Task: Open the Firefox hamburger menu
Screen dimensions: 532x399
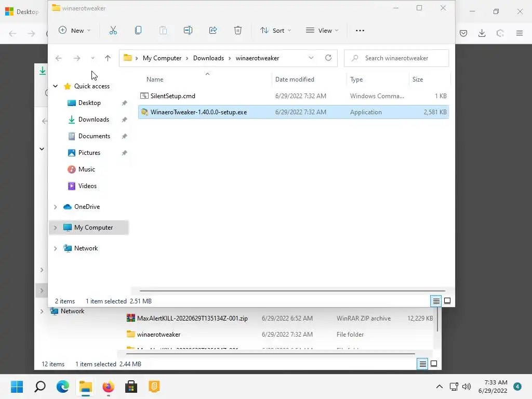Action: coord(520,33)
